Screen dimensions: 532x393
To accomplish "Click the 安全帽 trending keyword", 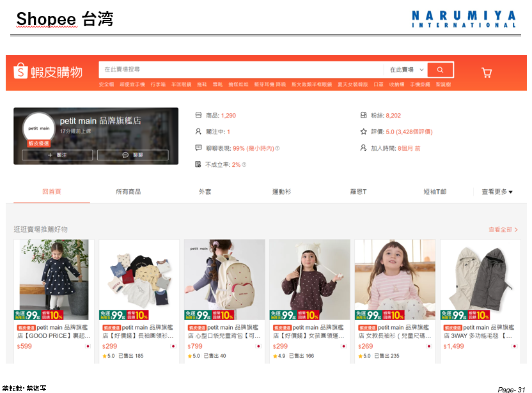I will (106, 84).
